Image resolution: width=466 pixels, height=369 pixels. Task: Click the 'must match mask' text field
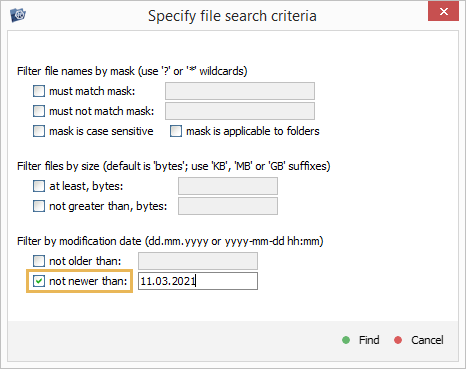[x=240, y=91]
